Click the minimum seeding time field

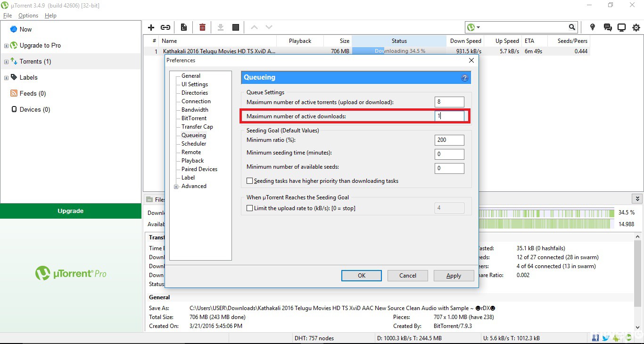449,154
